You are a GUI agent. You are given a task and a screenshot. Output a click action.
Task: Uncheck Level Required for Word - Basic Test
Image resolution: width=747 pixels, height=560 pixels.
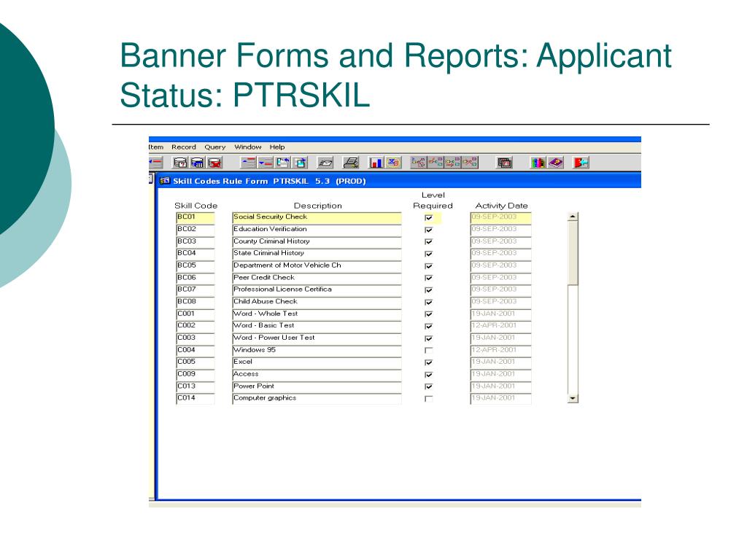[429, 327]
